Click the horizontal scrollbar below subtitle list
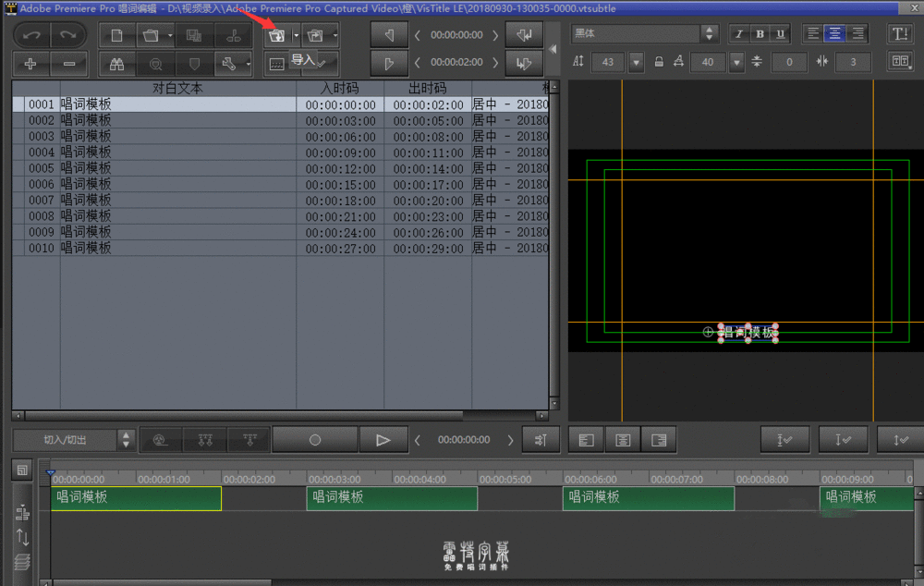 [277, 416]
